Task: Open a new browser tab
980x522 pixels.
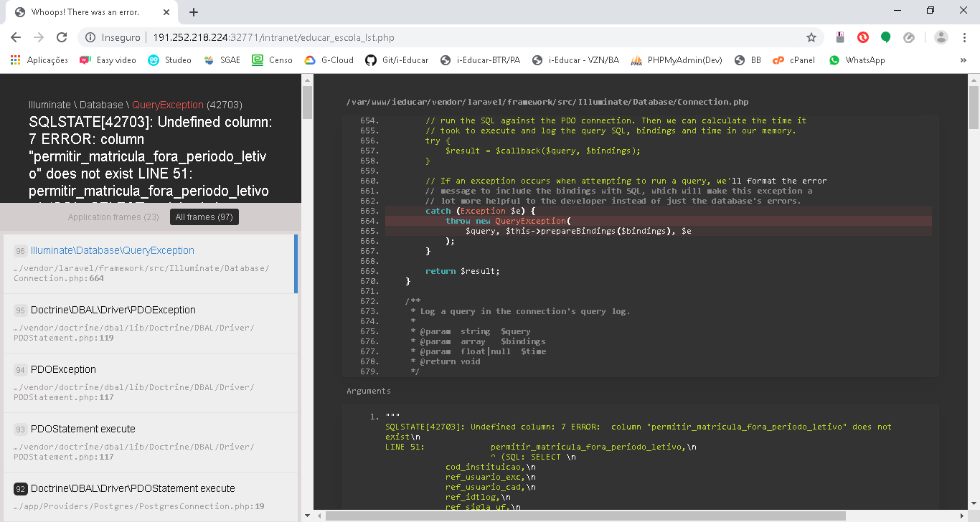Action: [194, 12]
